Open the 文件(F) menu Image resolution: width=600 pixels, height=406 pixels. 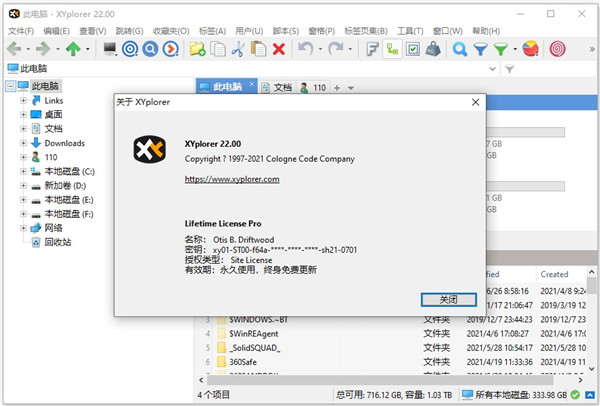coord(21,31)
